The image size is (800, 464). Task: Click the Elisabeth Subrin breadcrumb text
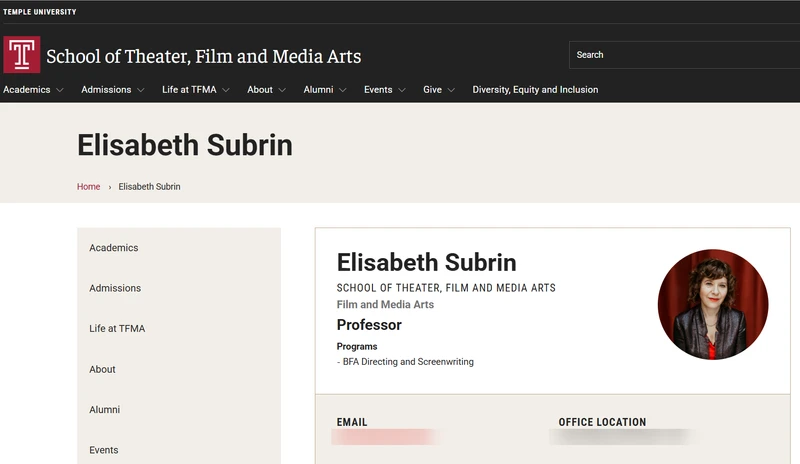tap(149, 187)
